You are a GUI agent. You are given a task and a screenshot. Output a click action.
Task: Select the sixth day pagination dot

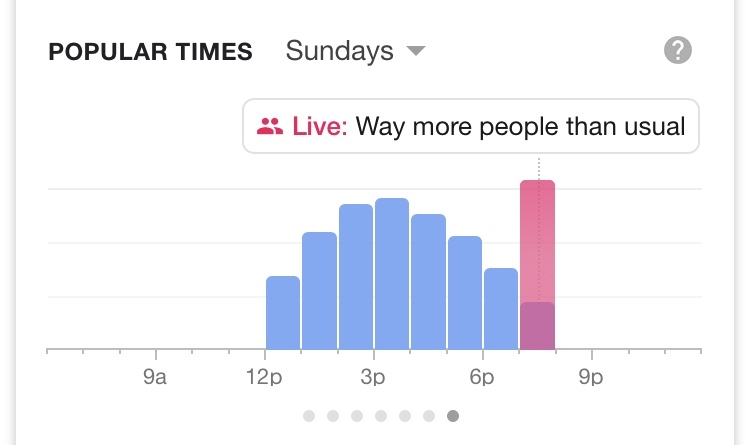(x=429, y=416)
